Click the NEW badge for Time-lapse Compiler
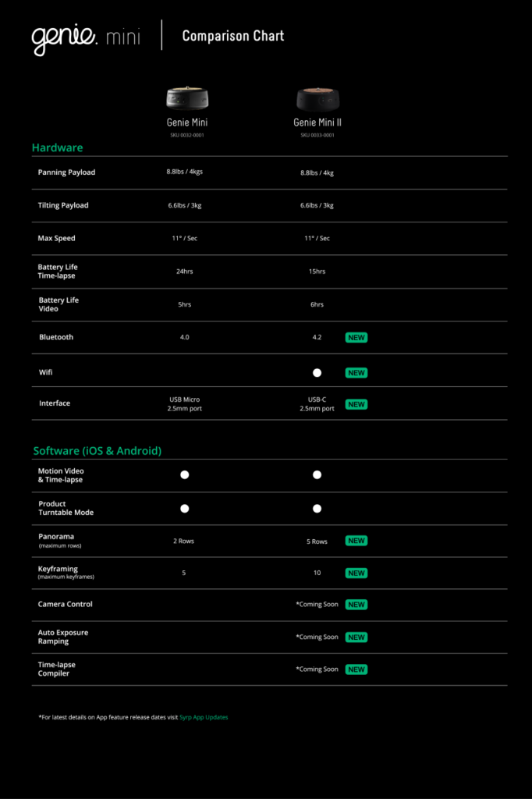The image size is (532, 799). click(356, 669)
